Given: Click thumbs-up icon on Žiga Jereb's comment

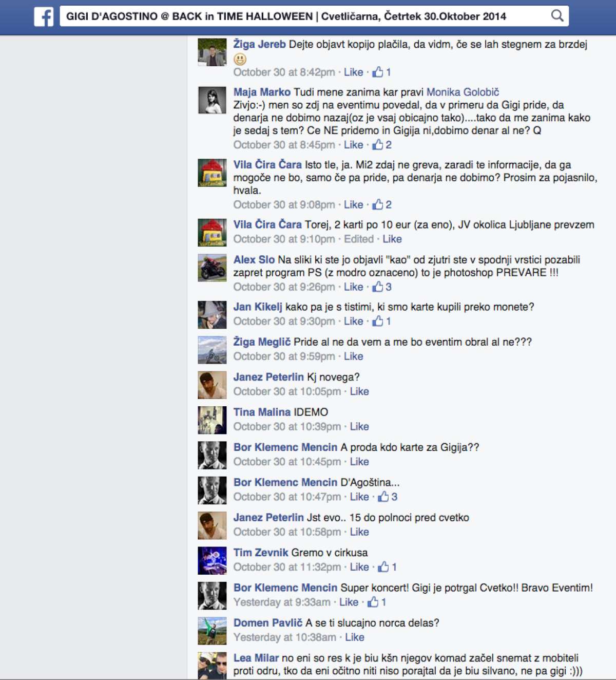Looking at the screenshot, I should click(378, 72).
